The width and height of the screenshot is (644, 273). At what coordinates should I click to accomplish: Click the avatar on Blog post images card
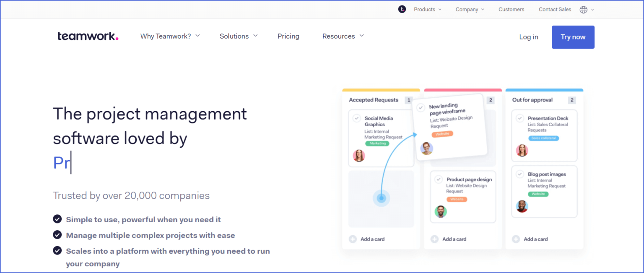click(x=522, y=206)
